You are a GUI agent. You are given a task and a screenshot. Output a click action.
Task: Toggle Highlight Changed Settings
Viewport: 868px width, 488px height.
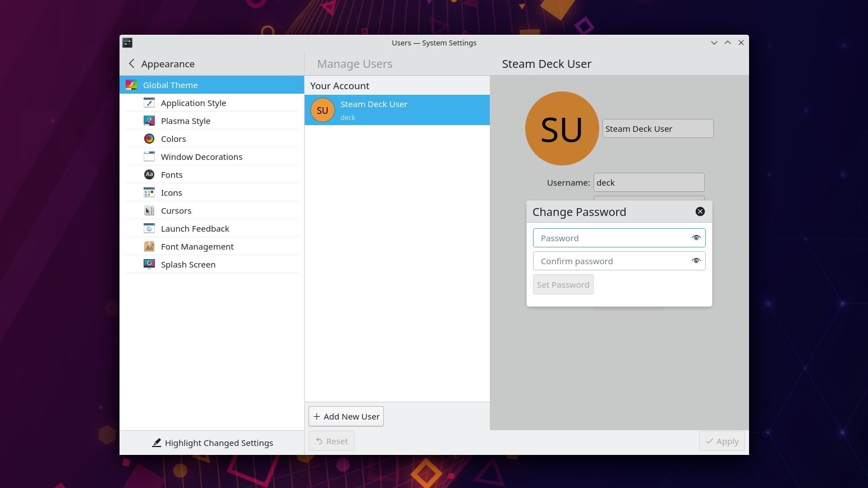coord(212,443)
